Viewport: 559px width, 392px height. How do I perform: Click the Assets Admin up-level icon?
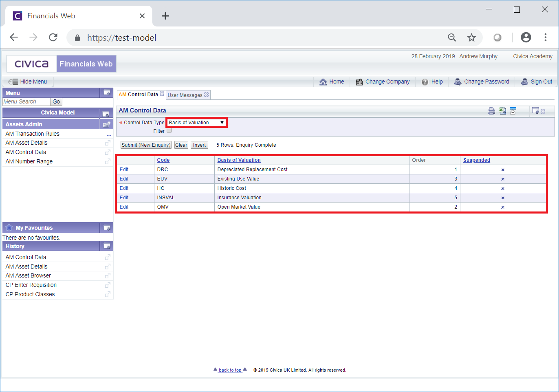click(x=107, y=124)
